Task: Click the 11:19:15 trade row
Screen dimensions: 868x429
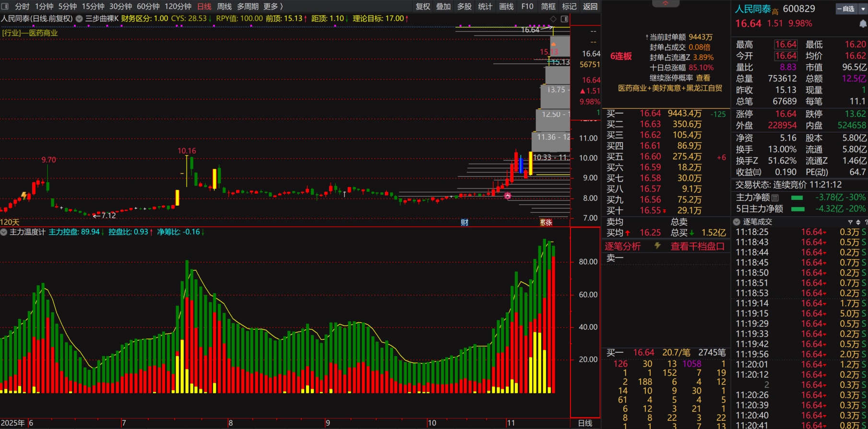Action: [x=800, y=313]
